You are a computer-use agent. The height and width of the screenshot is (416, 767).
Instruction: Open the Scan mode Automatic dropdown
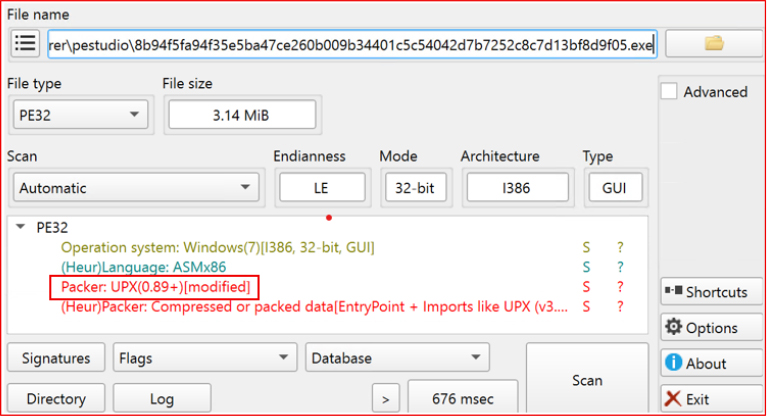pyautogui.click(x=136, y=187)
